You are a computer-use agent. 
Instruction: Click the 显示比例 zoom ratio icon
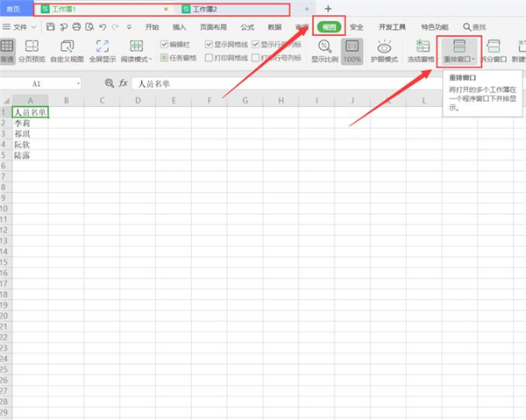[323, 46]
